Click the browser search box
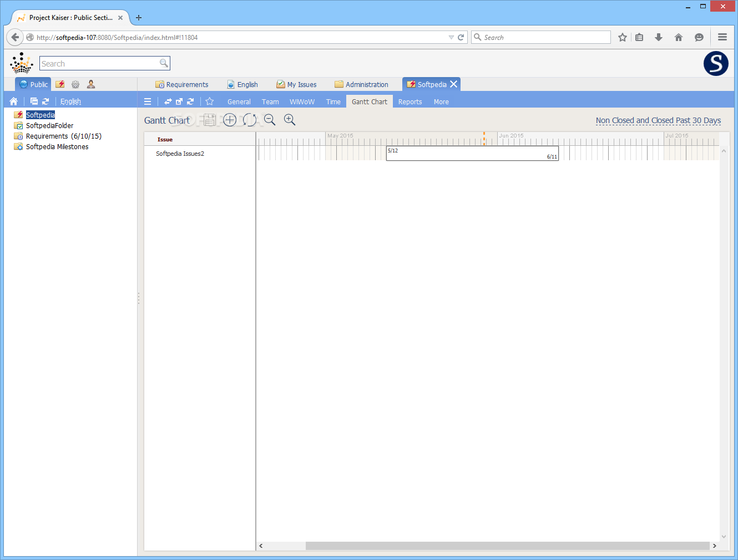 (541, 37)
